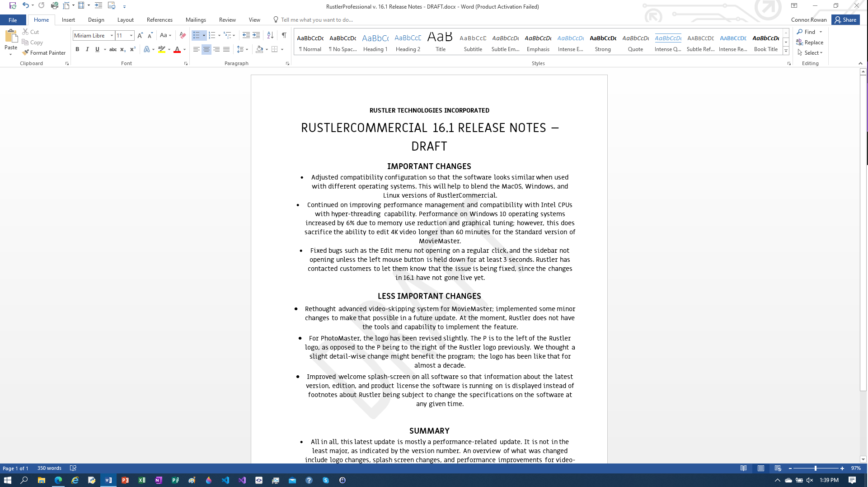
Task: Switch to the References tab
Action: [160, 20]
